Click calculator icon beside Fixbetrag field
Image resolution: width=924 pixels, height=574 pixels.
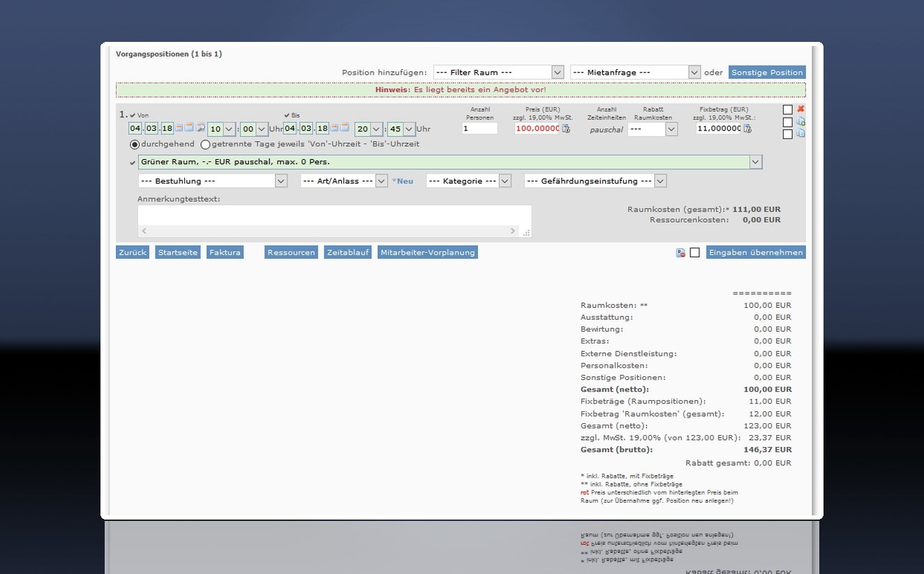coord(747,128)
